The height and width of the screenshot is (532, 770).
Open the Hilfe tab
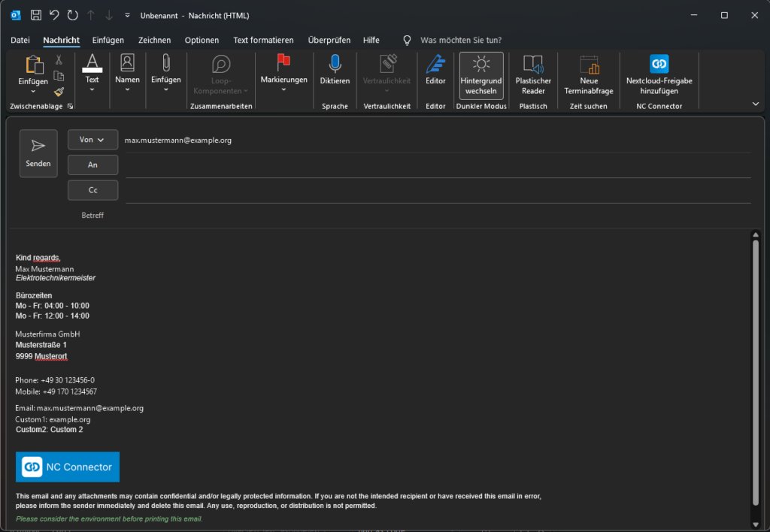tap(371, 41)
